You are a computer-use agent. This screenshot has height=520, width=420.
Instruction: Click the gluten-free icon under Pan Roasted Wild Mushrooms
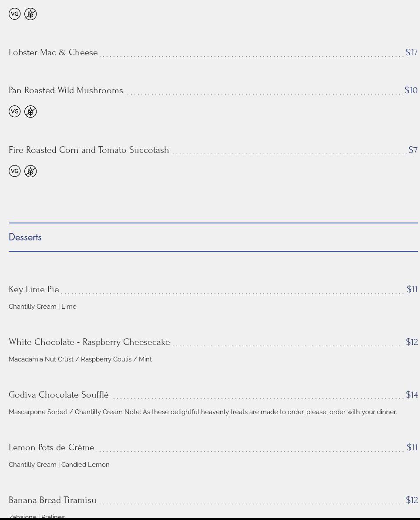(30, 111)
